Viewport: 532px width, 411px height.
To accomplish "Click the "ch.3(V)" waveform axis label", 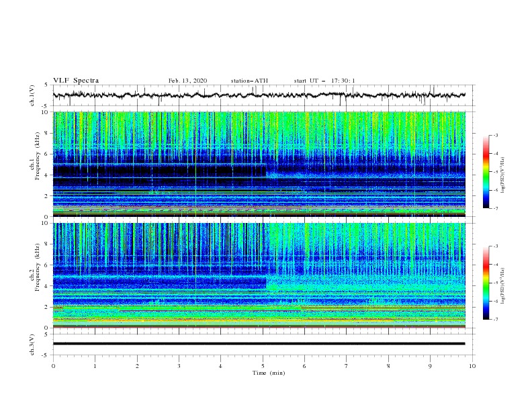I will (x=32, y=345).
